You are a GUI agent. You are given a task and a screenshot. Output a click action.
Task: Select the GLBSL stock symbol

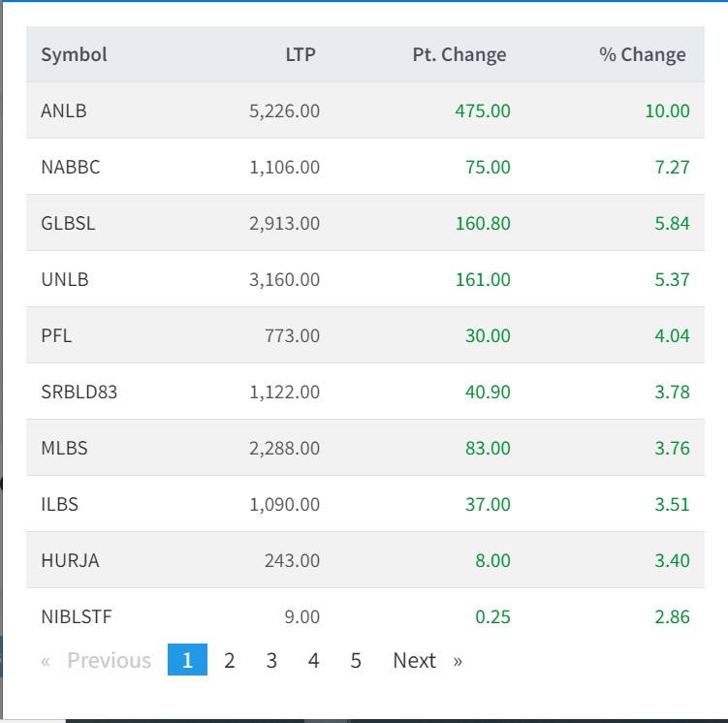point(68,223)
